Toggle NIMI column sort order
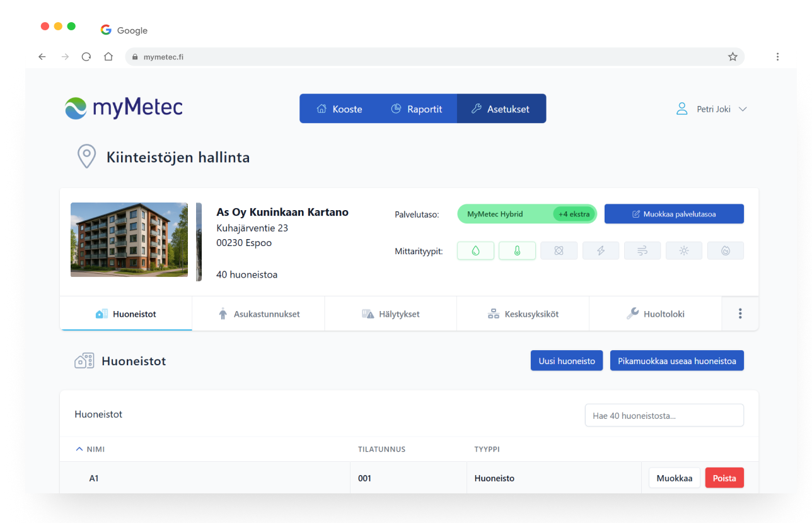 click(90, 449)
